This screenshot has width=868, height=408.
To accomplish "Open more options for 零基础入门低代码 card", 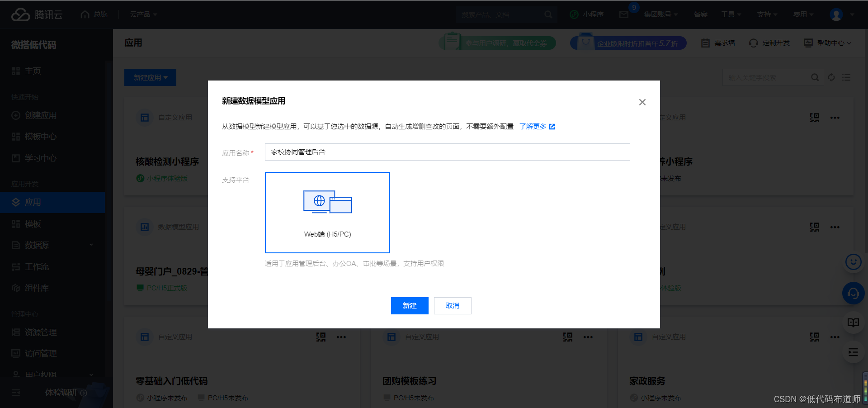I will point(341,337).
